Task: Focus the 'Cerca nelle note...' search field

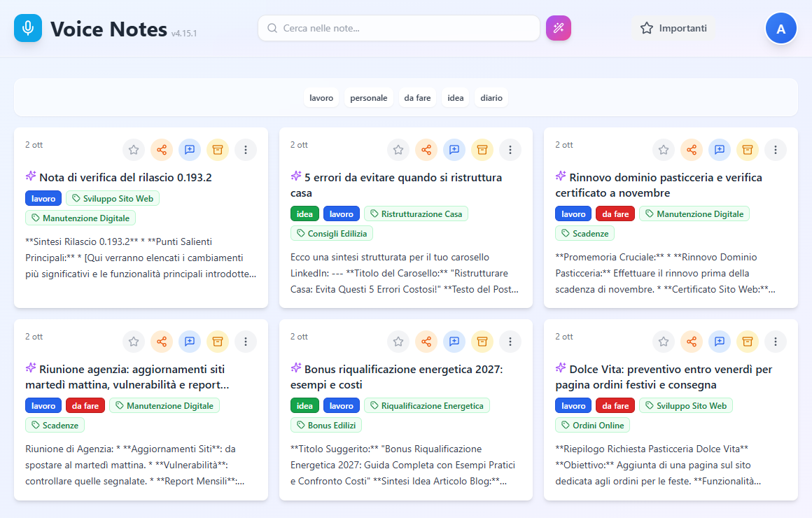Action: (399, 28)
